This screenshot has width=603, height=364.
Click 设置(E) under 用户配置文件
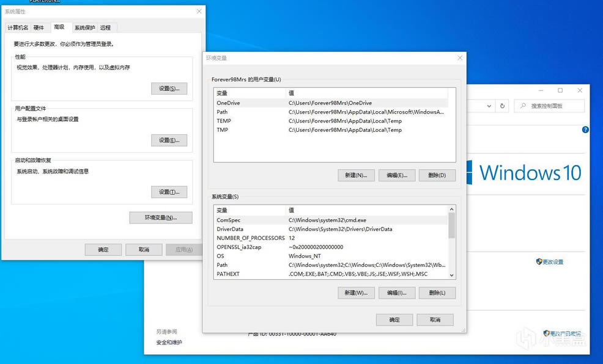point(169,140)
